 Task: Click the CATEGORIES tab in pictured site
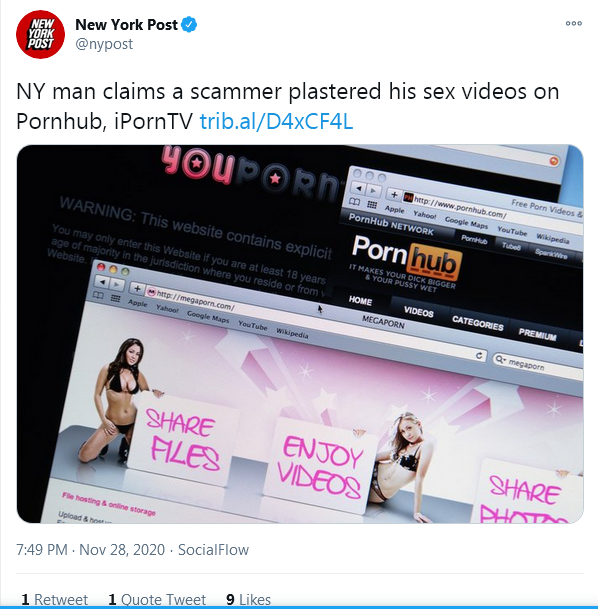[x=478, y=323]
